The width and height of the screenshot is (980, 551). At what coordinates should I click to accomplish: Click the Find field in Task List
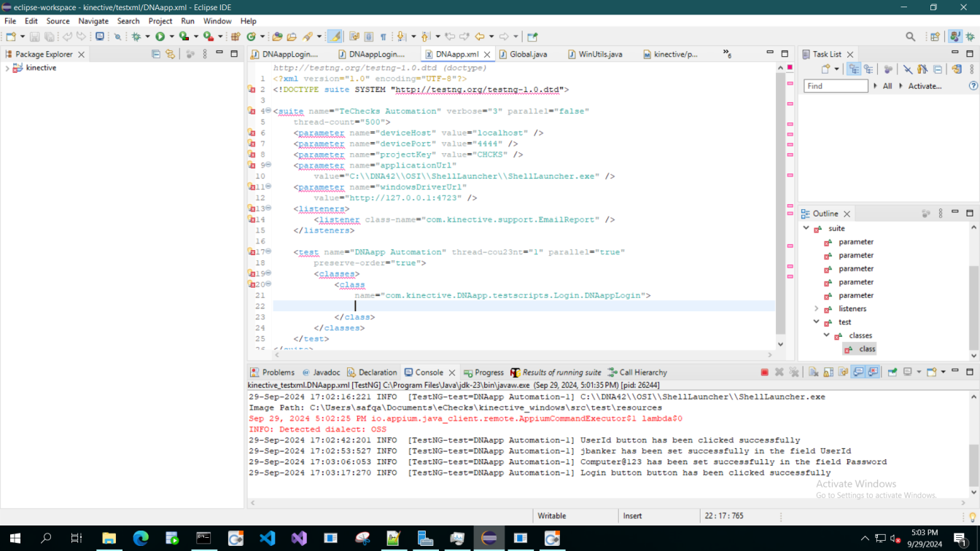[836, 86]
